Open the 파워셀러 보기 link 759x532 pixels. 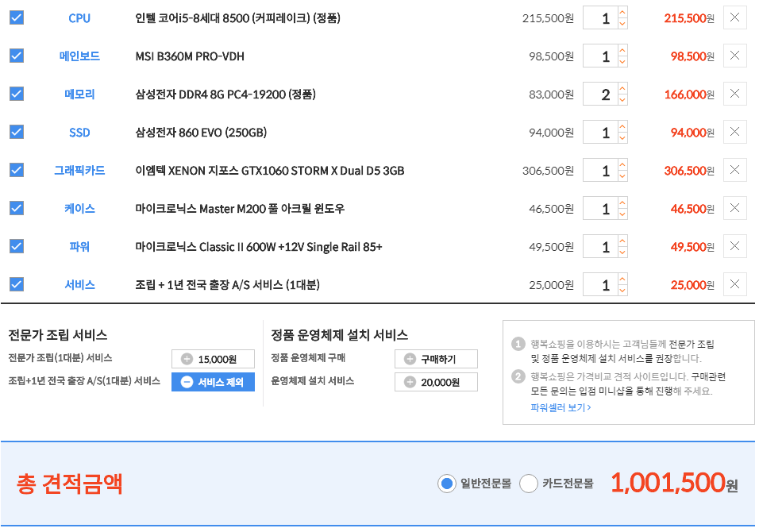(x=561, y=407)
